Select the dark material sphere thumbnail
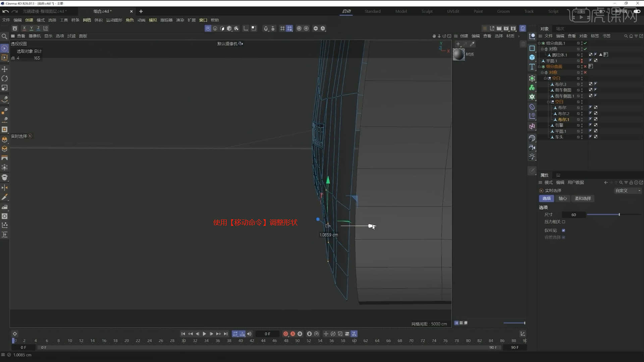Image resolution: width=644 pixels, height=362 pixels. click(x=459, y=54)
